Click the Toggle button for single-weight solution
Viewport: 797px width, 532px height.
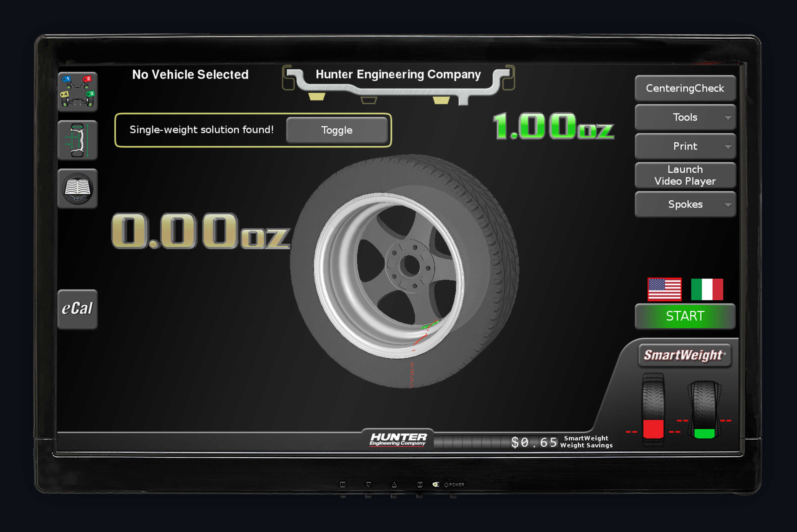pyautogui.click(x=337, y=130)
